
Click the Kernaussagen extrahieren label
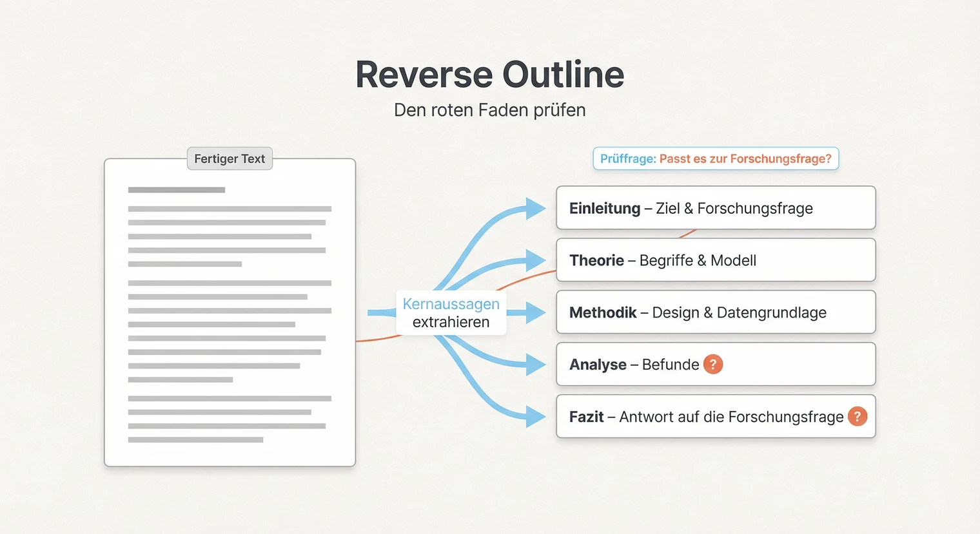(x=451, y=313)
